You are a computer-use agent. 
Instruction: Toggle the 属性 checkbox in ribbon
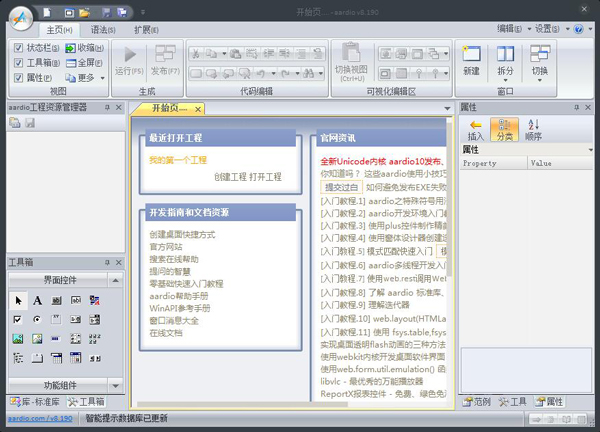18,78
